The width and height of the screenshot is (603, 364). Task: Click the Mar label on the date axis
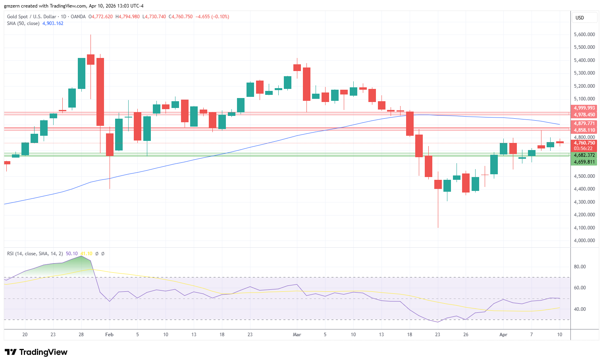pyautogui.click(x=297, y=335)
